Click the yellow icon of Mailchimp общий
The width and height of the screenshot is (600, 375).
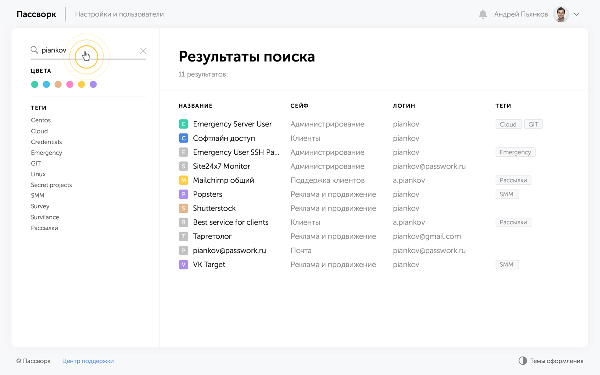tap(183, 180)
